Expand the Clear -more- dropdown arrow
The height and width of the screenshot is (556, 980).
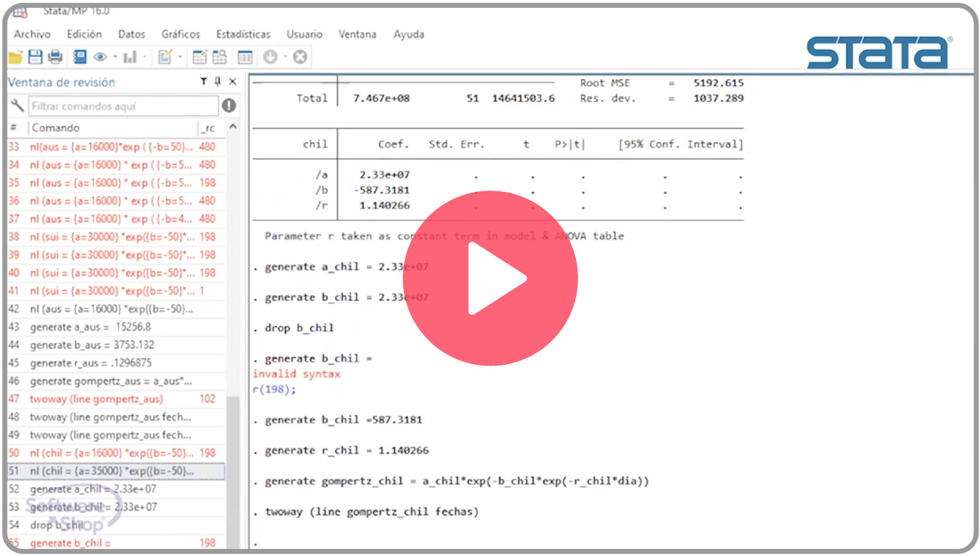(284, 57)
